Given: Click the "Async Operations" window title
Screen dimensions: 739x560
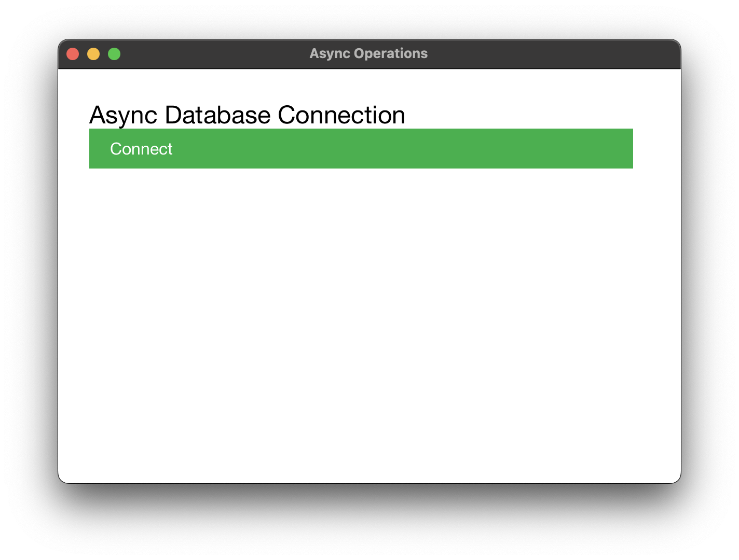Looking at the screenshot, I should click(368, 54).
